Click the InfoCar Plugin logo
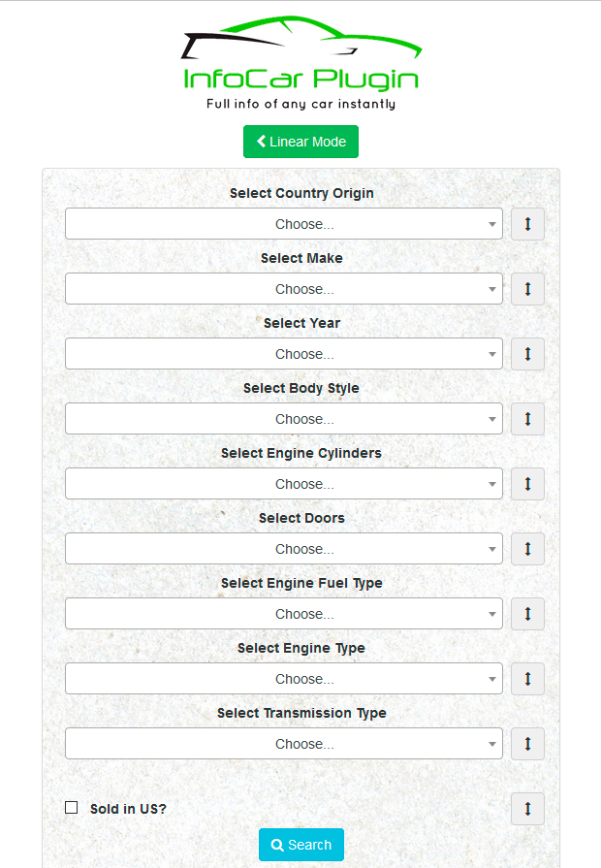Viewport: 601px width, 868px height. (300, 63)
